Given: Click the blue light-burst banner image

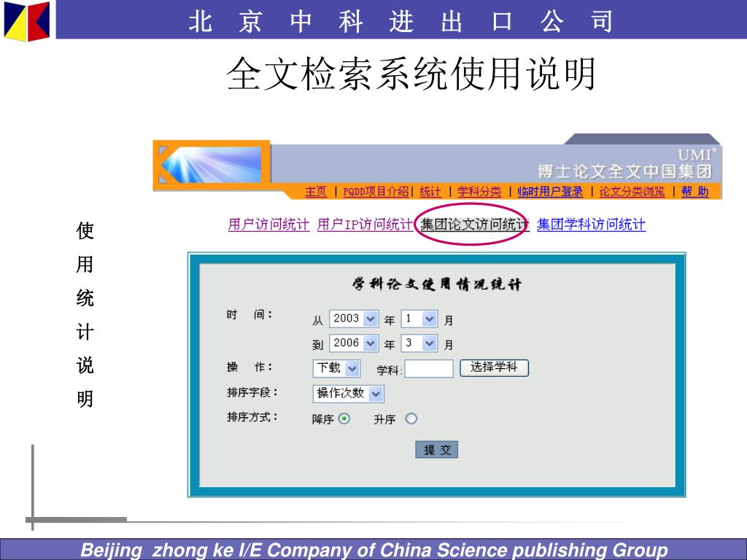Looking at the screenshot, I should click(x=212, y=165).
